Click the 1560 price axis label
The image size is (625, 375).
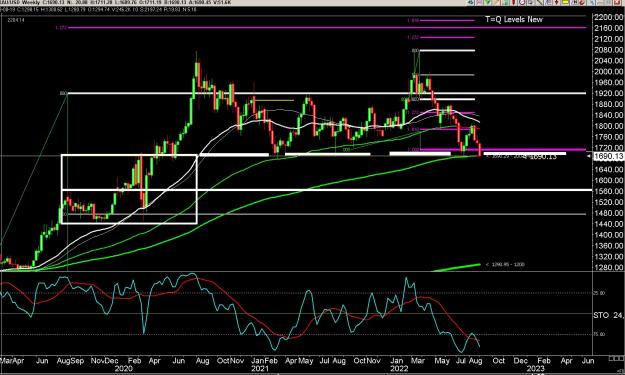tap(608, 191)
